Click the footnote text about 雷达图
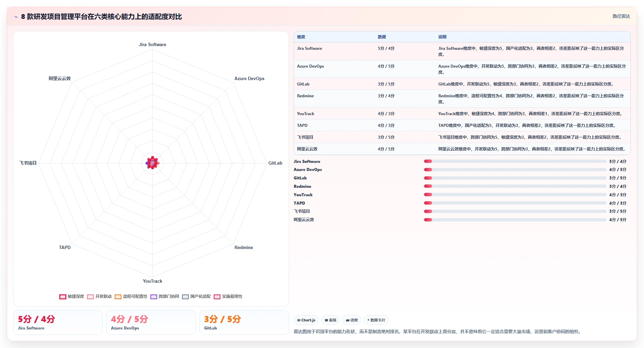This screenshot has width=644, height=348. [x=438, y=332]
